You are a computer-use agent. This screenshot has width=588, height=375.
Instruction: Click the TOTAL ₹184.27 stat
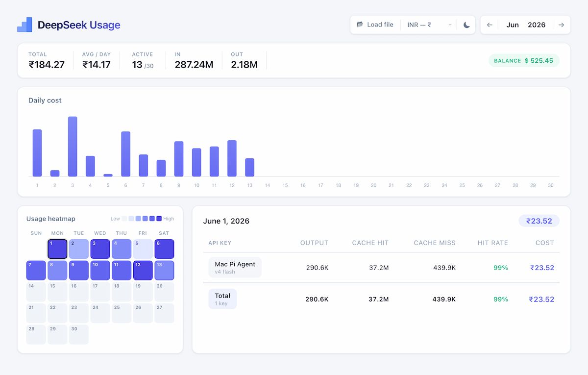pyautogui.click(x=47, y=61)
